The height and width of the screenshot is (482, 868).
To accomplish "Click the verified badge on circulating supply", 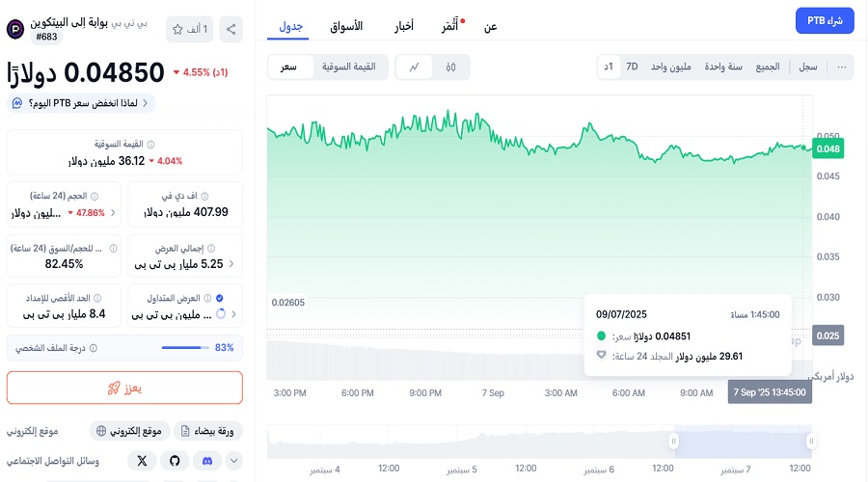I will 220,298.
